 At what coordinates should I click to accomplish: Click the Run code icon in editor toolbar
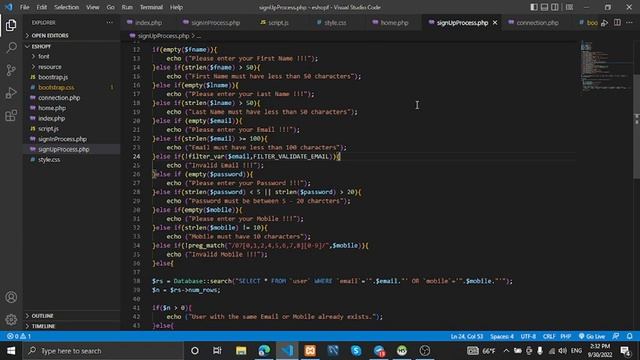[x=605, y=23]
